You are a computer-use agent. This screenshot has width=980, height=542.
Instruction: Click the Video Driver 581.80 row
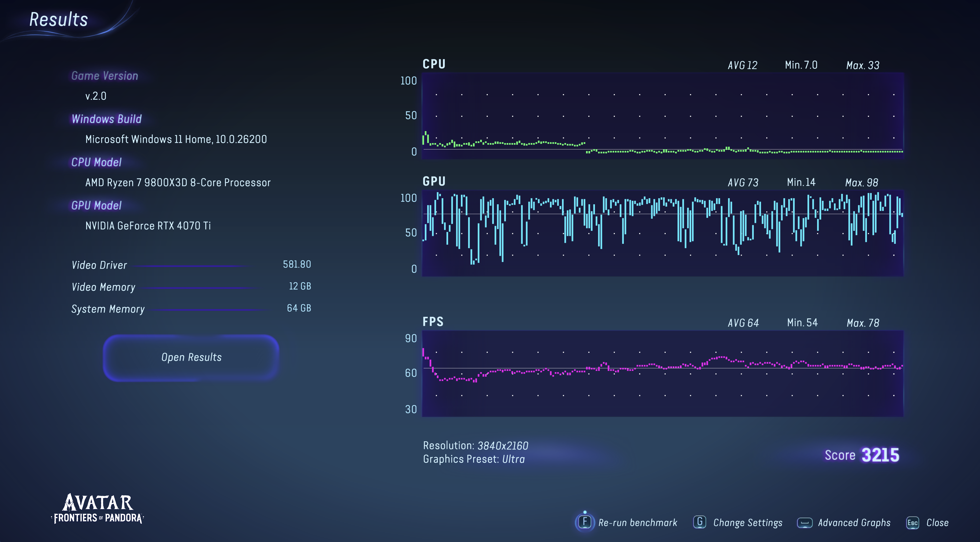(191, 265)
